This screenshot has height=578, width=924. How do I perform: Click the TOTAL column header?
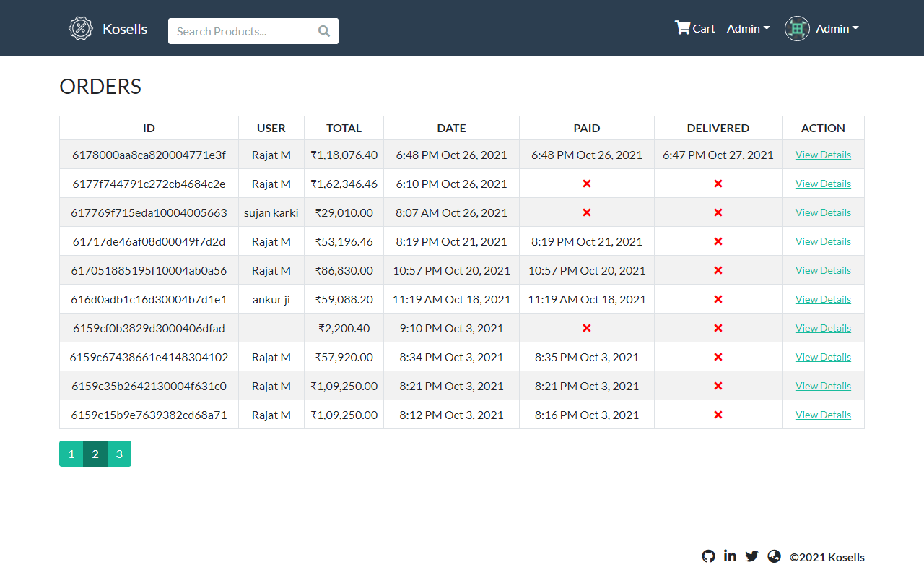pyautogui.click(x=344, y=128)
